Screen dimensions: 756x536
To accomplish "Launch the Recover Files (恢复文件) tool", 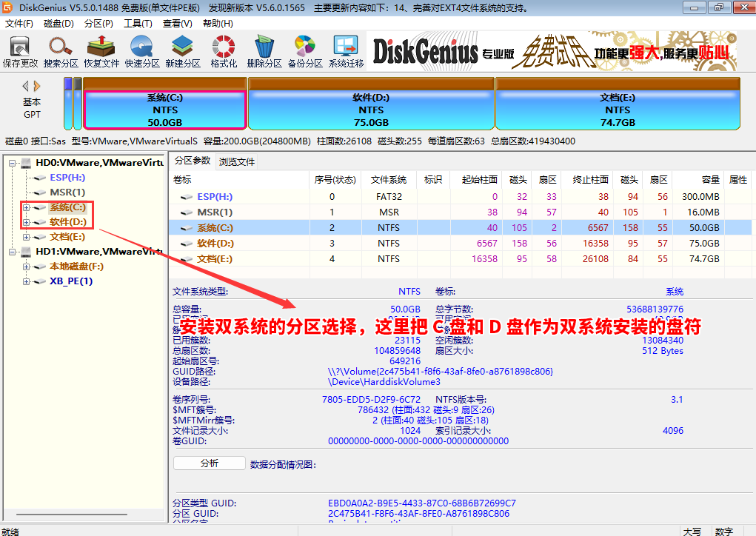I will [x=101, y=51].
